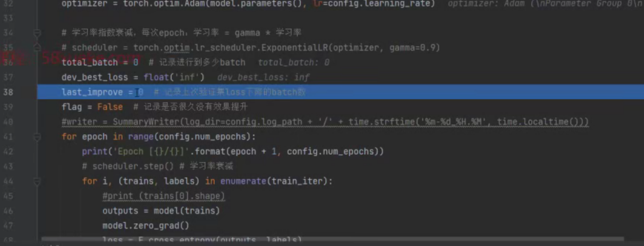
Task: Click the False value assigned to flag
Action: tap(110, 107)
